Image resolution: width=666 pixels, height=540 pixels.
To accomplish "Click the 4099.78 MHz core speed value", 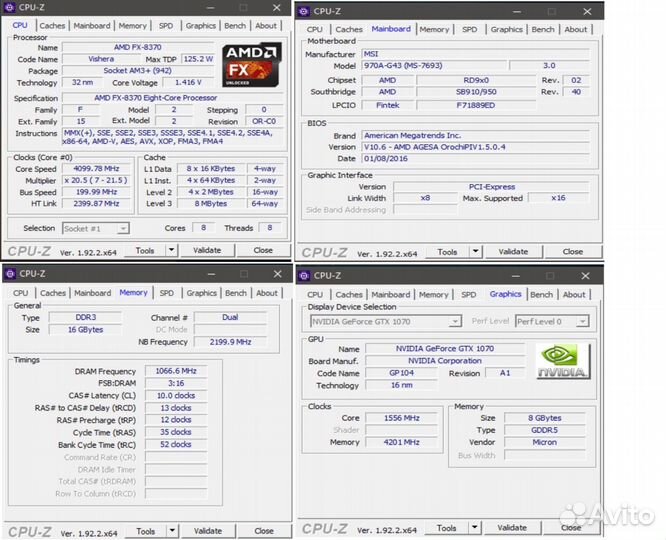I will tap(96, 169).
